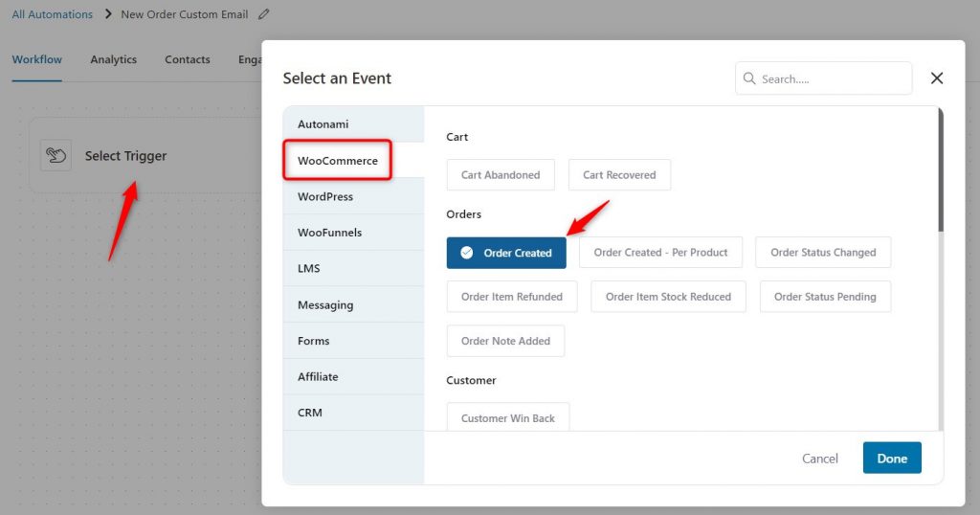
Task: Click the events list scrollbar
Action: click(x=941, y=170)
